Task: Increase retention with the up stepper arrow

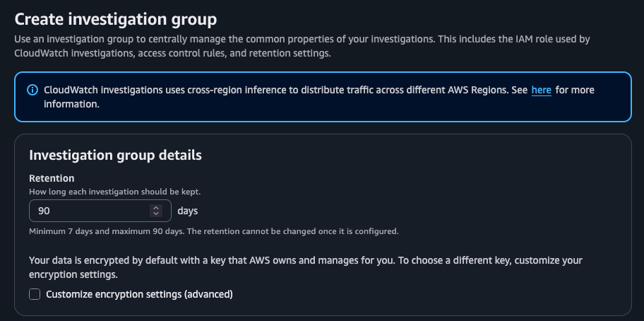Action: tap(156, 208)
